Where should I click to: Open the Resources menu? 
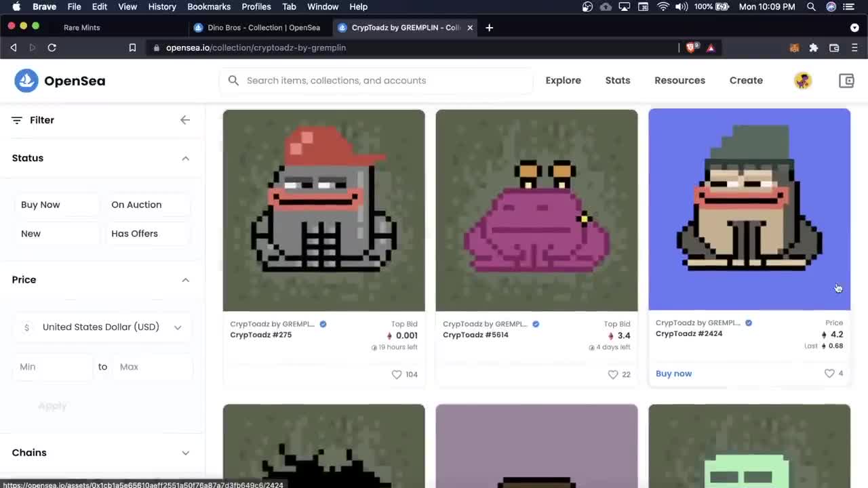(x=679, y=81)
